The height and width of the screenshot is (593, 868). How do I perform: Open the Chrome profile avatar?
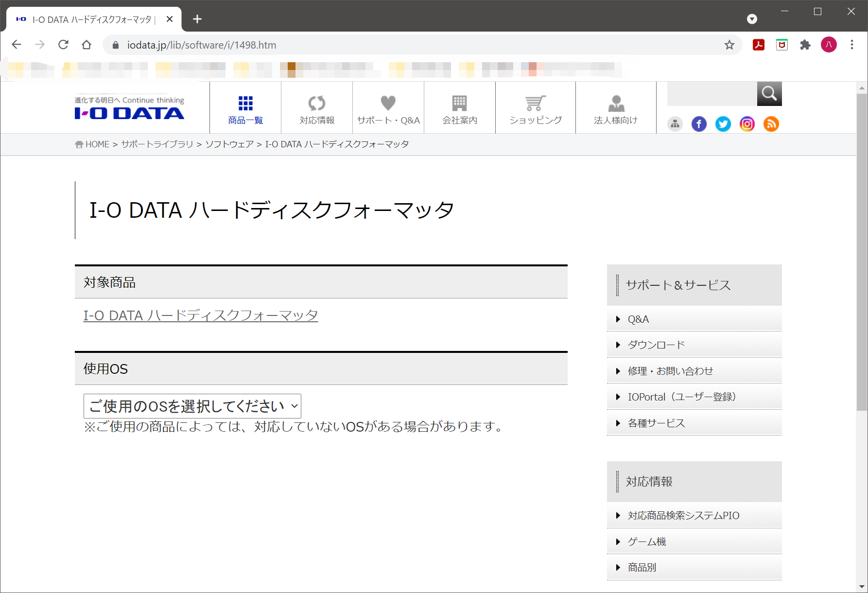tap(829, 45)
